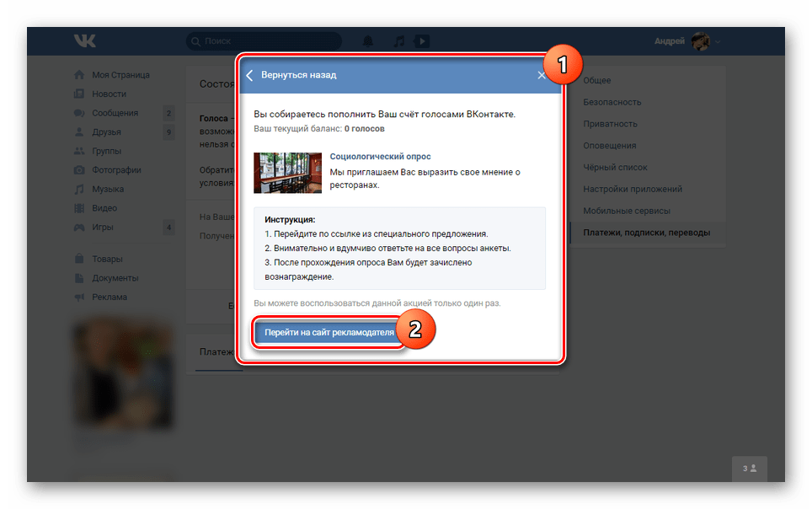812x509 pixels.
Task: Click Перейти на сайт рекламодателя button
Action: (329, 332)
